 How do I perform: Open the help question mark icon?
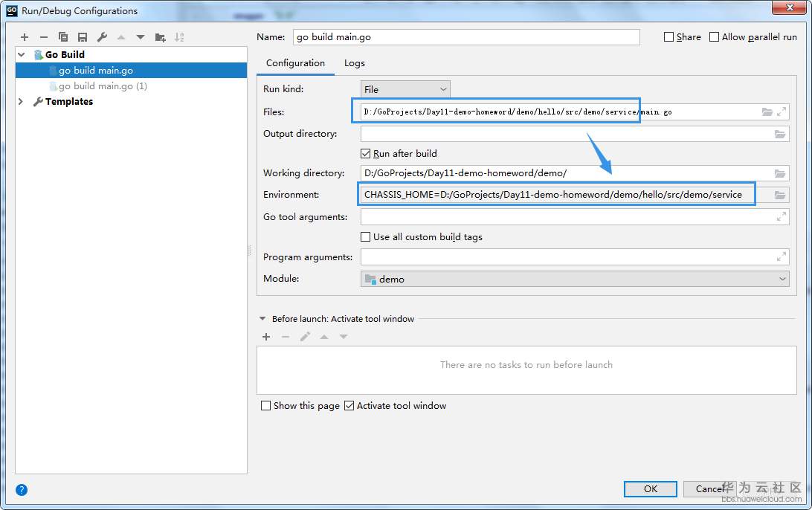tap(22, 490)
